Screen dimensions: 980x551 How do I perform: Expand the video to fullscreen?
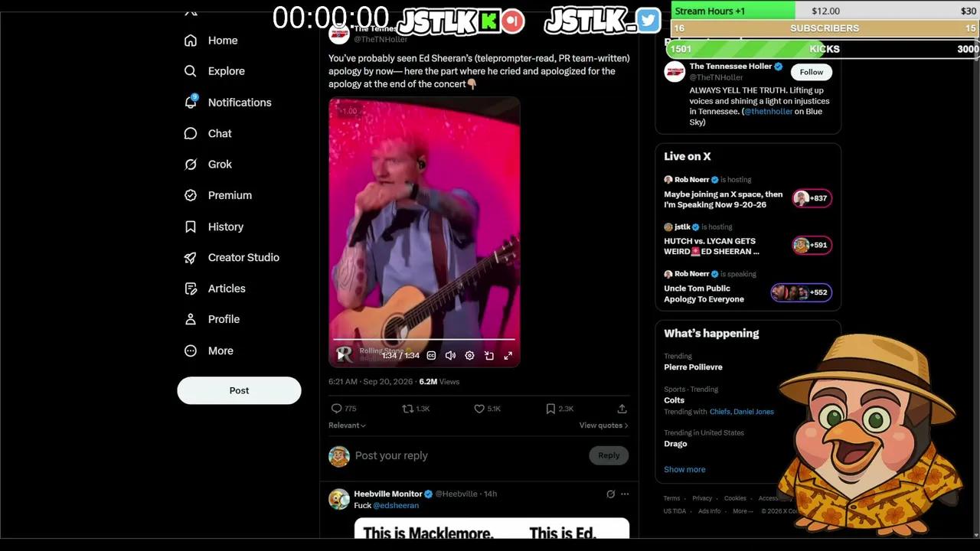point(508,355)
